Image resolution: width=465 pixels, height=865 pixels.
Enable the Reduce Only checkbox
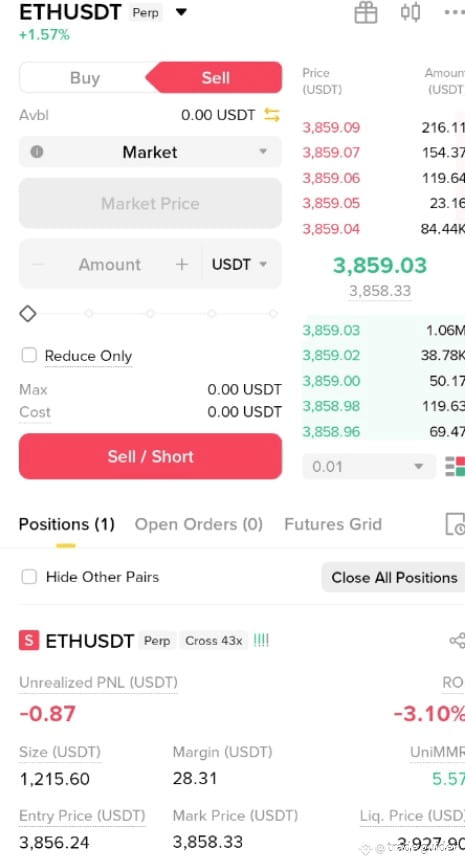pos(29,355)
